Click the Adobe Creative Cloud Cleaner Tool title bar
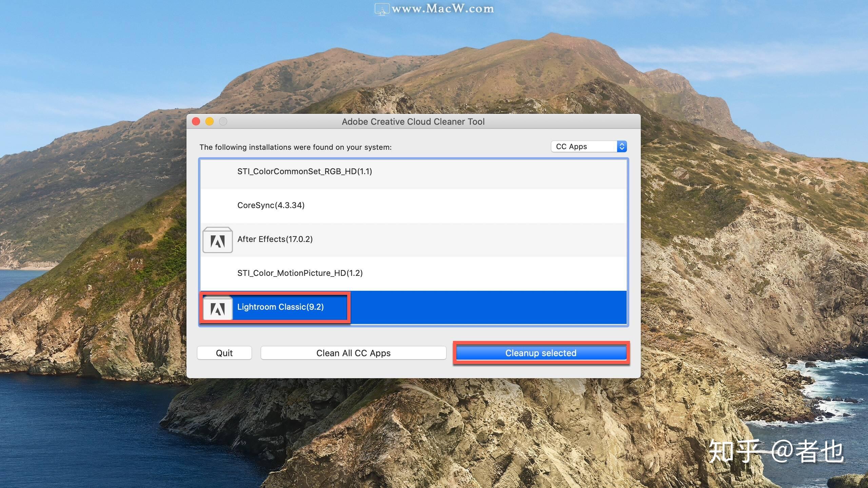868x488 pixels. pyautogui.click(x=413, y=121)
